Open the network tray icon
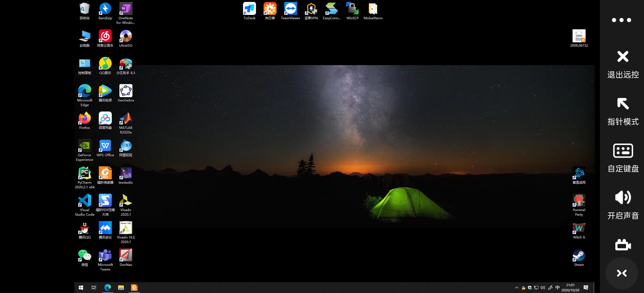644x293 pixels. tap(536, 288)
